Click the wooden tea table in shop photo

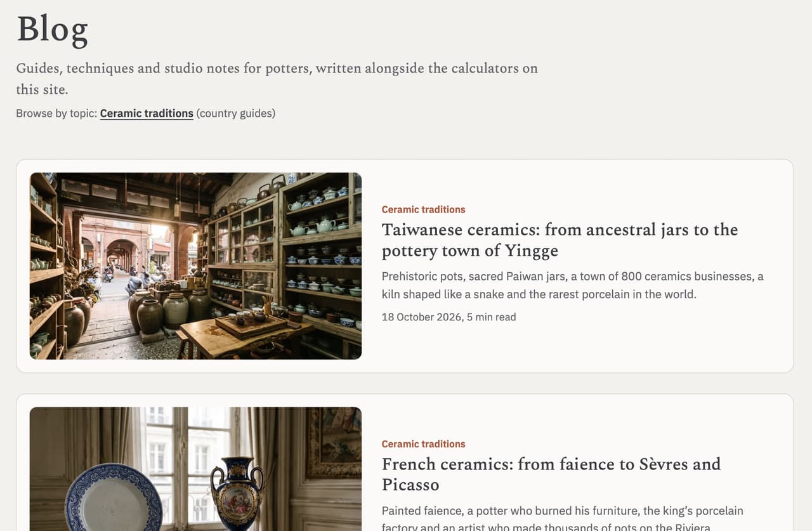pyautogui.click(x=247, y=334)
